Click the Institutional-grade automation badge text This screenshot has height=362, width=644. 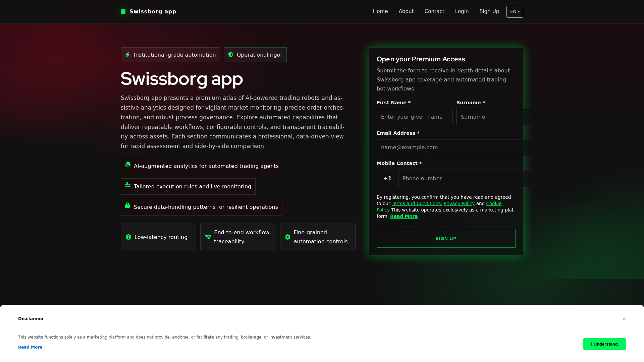click(175, 55)
